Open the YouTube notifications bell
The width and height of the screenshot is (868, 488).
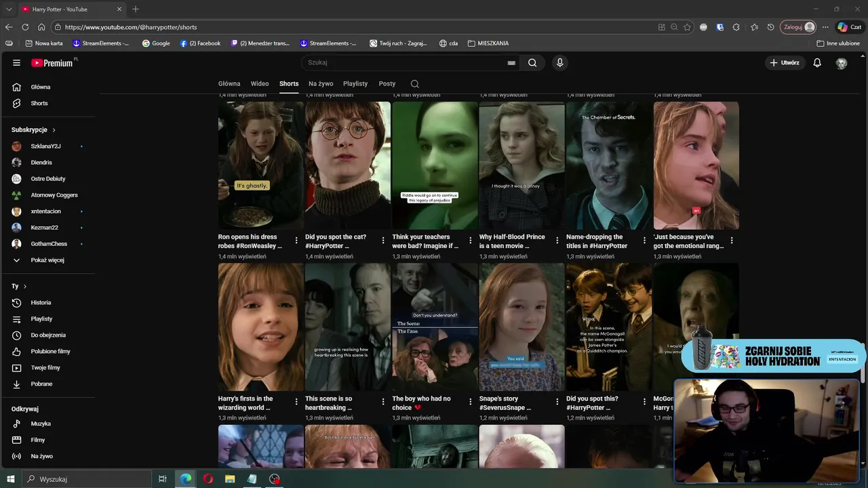coord(817,63)
